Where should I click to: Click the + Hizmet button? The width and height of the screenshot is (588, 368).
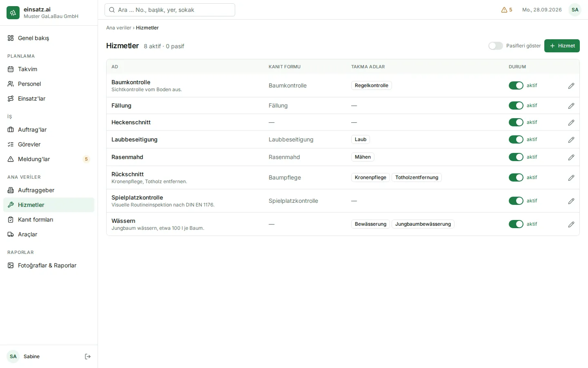(562, 46)
